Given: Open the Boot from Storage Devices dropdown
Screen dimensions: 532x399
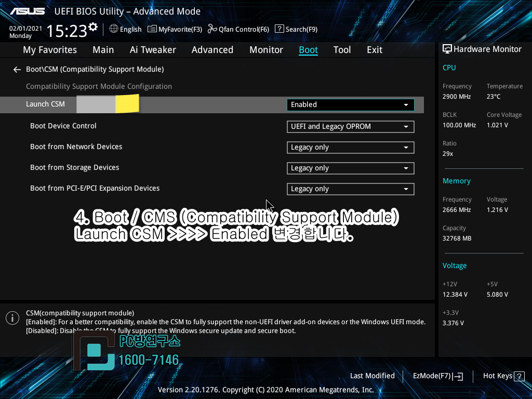Looking at the screenshot, I should 351,168.
